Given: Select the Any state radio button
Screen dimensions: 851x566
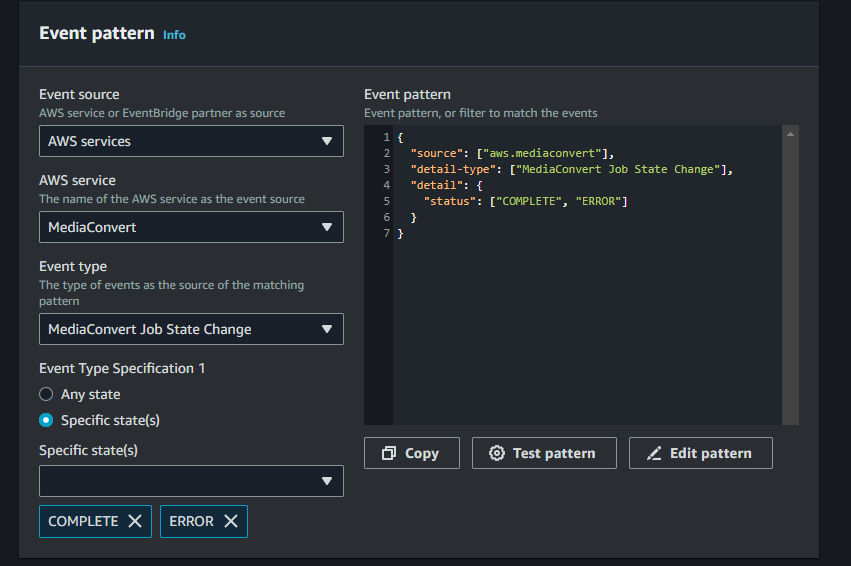Looking at the screenshot, I should tap(46, 394).
